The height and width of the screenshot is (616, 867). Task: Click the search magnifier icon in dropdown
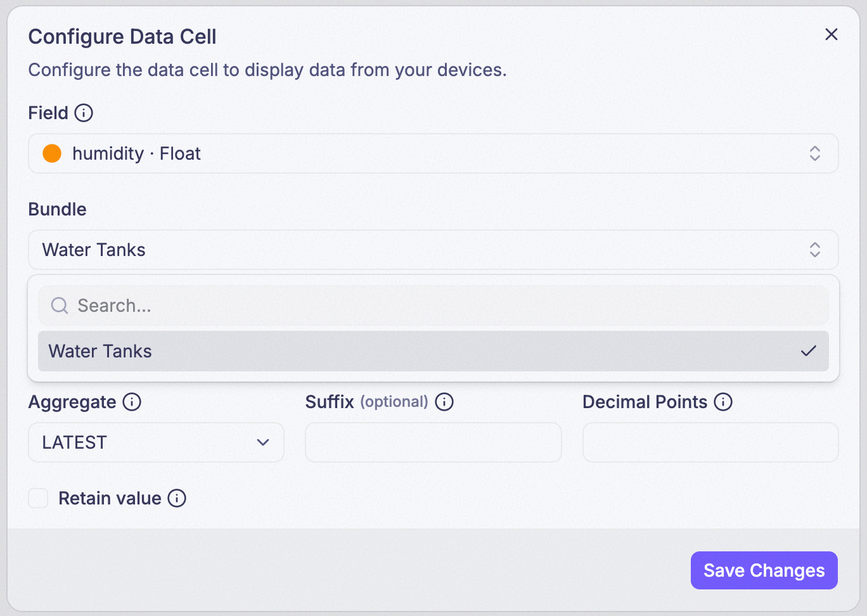(60, 305)
